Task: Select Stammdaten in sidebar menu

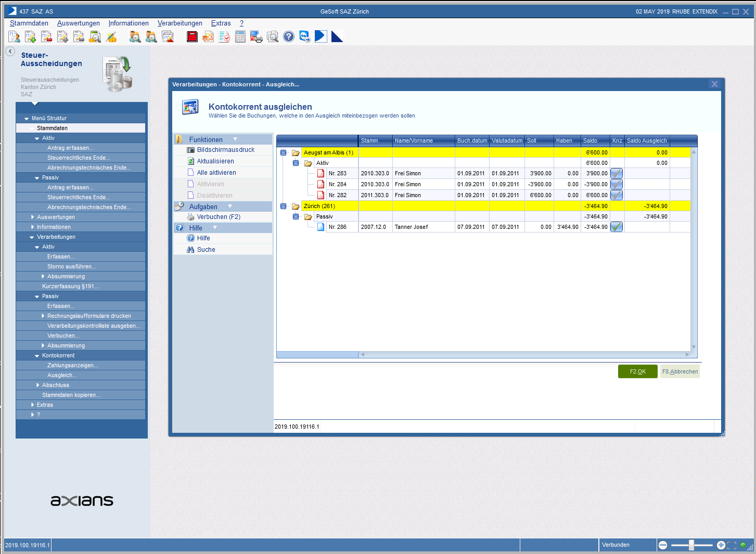Action: [81, 128]
